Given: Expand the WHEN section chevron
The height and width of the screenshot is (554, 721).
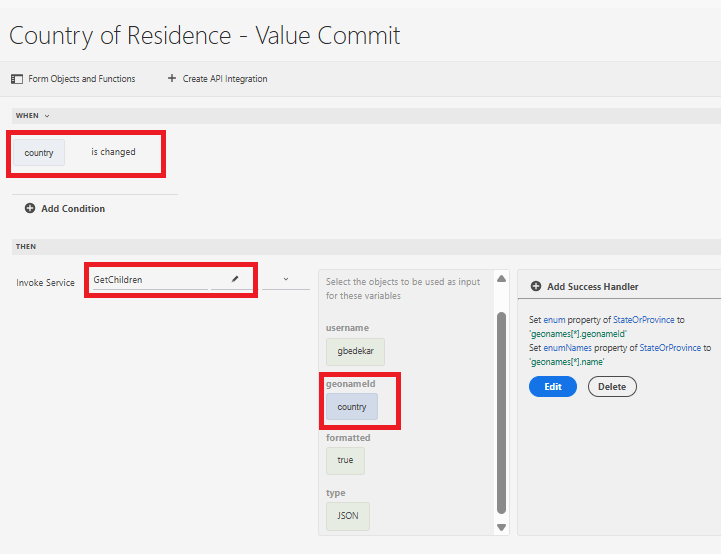Looking at the screenshot, I should click(x=47, y=116).
